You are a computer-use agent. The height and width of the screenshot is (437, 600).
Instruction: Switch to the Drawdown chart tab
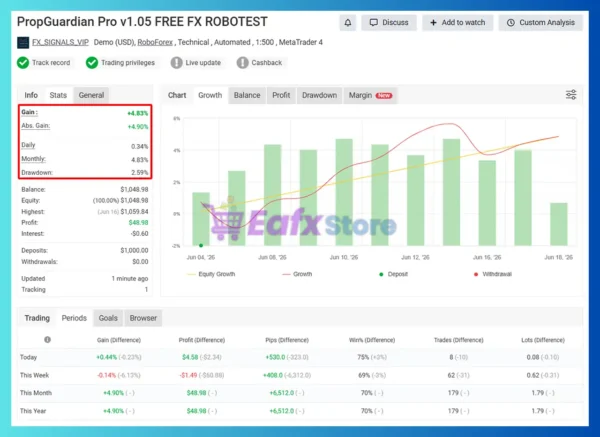pos(320,95)
